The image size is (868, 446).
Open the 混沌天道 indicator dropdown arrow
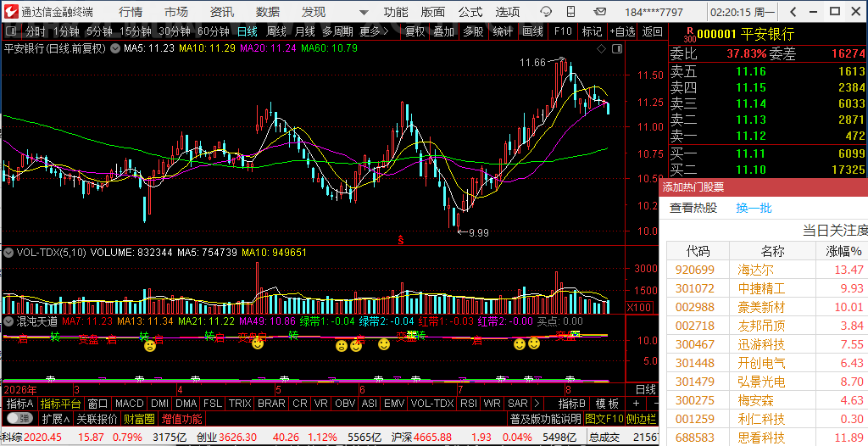click(x=8, y=321)
